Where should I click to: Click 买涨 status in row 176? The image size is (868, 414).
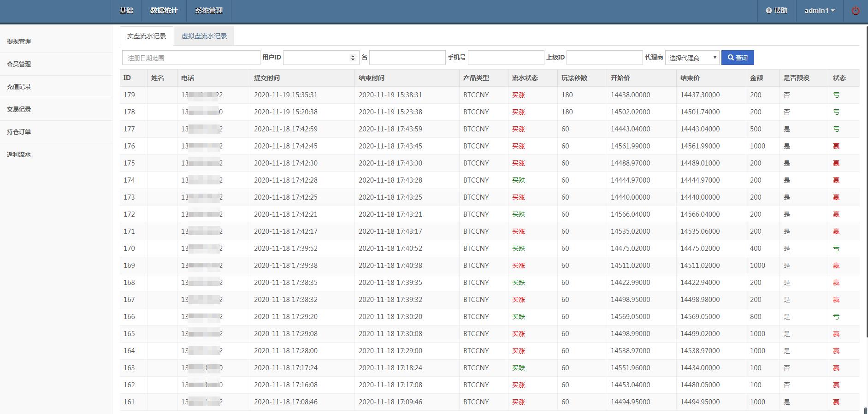[519, 146]
